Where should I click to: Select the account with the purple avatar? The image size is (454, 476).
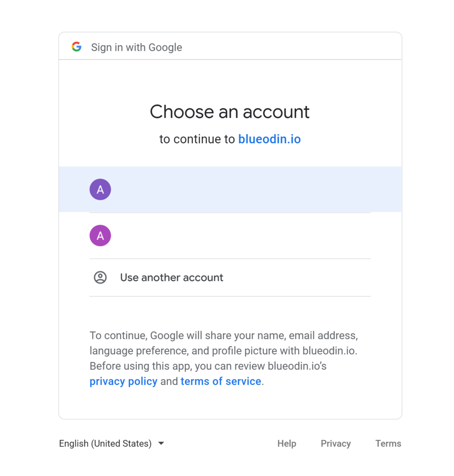pyautogui.click(x=209, y=189)
